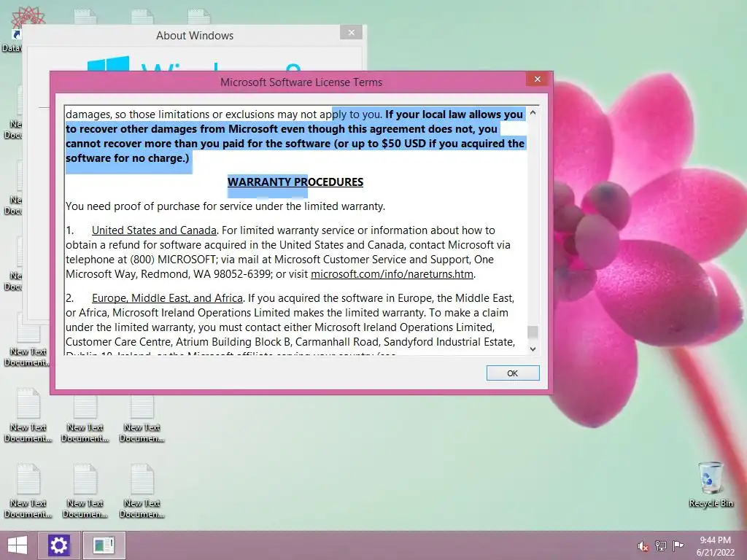
Task: Click the network tray icon
Action: tap(661, 545)
